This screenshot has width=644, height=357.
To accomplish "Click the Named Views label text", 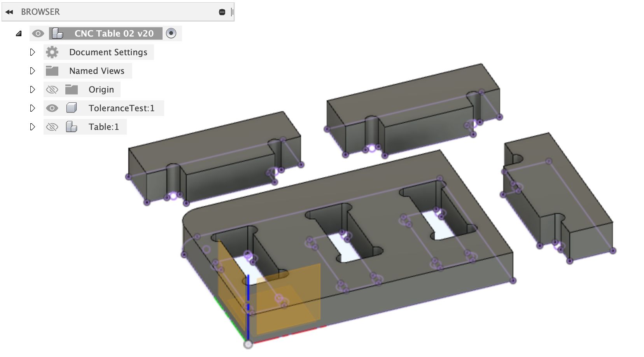I will pyautogui.click(x=96, y=70).
